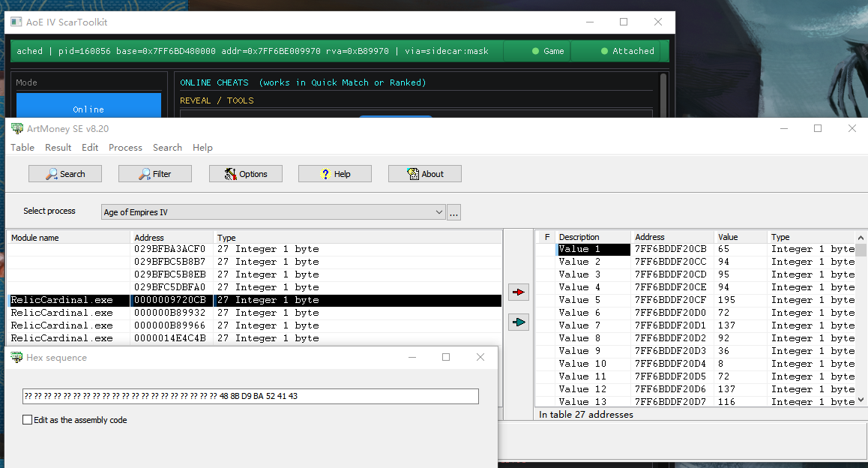
Task: Open the Process menu
Action: (125, 147)
